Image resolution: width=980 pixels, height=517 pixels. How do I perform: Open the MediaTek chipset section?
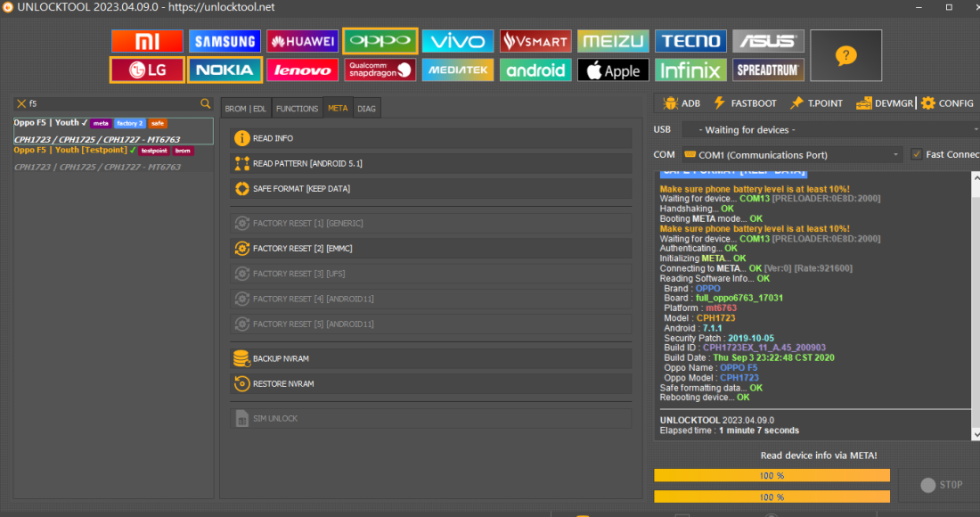458,70
